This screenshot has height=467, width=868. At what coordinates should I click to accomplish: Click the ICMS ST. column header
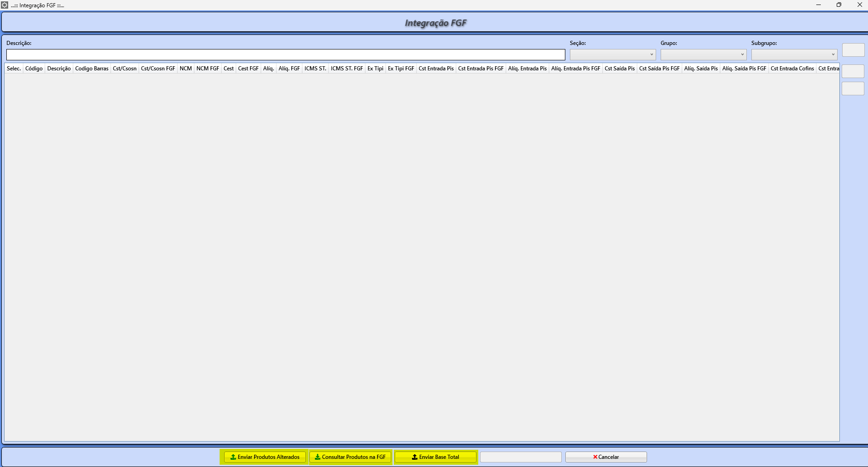(x=315, y=69)
